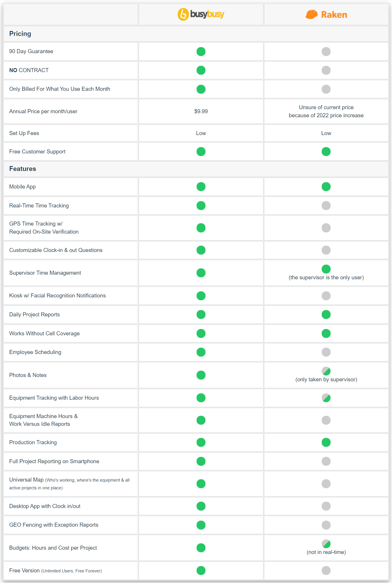This screenshot has height=583, width=392.
Task: Click Raken green dot for Production Tracking
Action: coord(326,442)
